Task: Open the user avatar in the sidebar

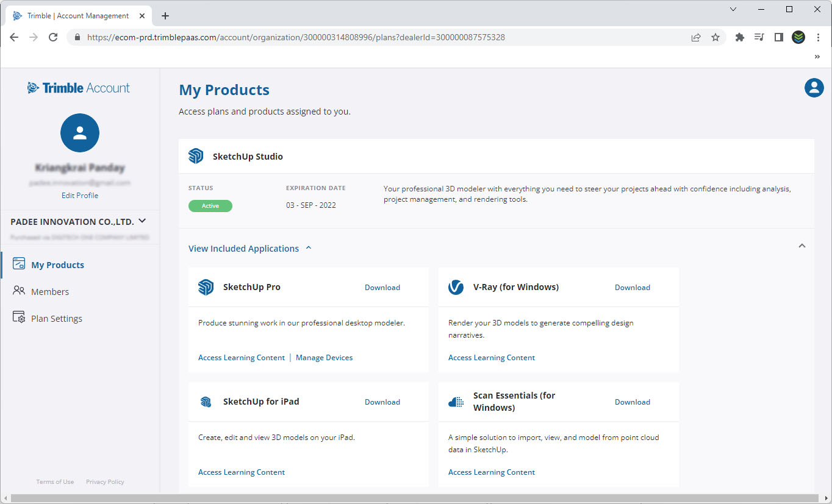Action: pyautogui.click(x=80, y=133)
